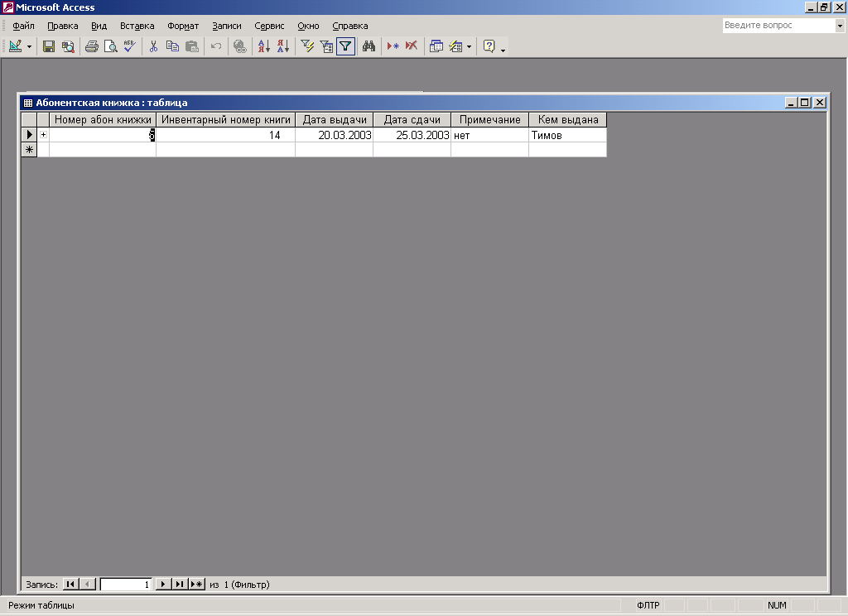Add new record toolbar icon
Viewport: 848px width, 616px height.
(393, 46)
